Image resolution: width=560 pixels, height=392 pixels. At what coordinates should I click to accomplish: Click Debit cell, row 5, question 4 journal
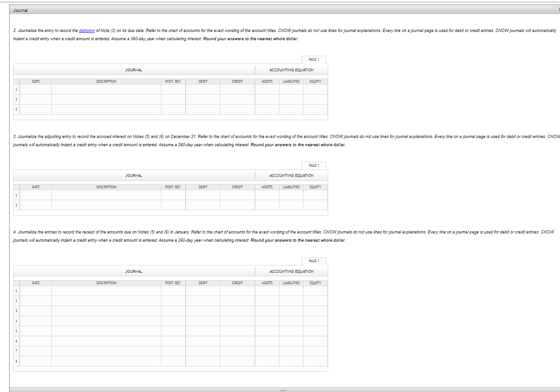[203, 331]
